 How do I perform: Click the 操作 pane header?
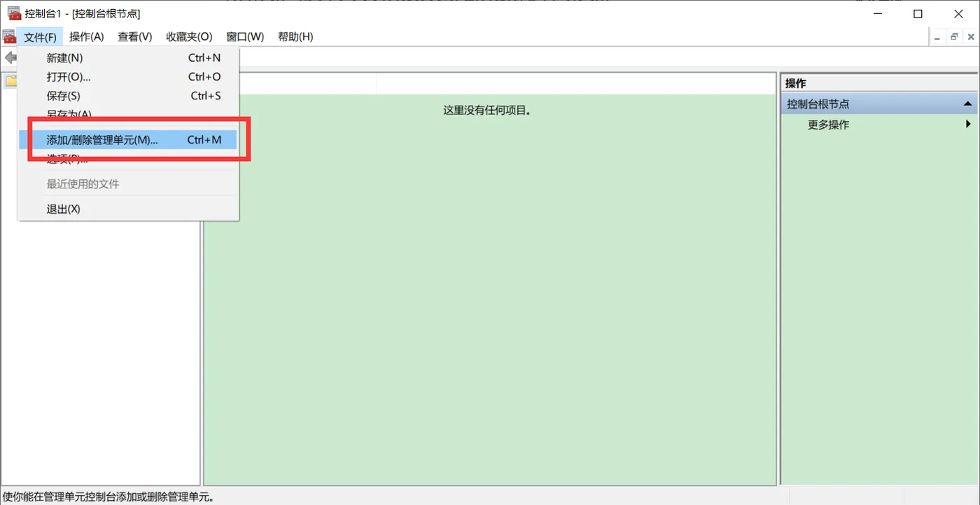[879, 83]
